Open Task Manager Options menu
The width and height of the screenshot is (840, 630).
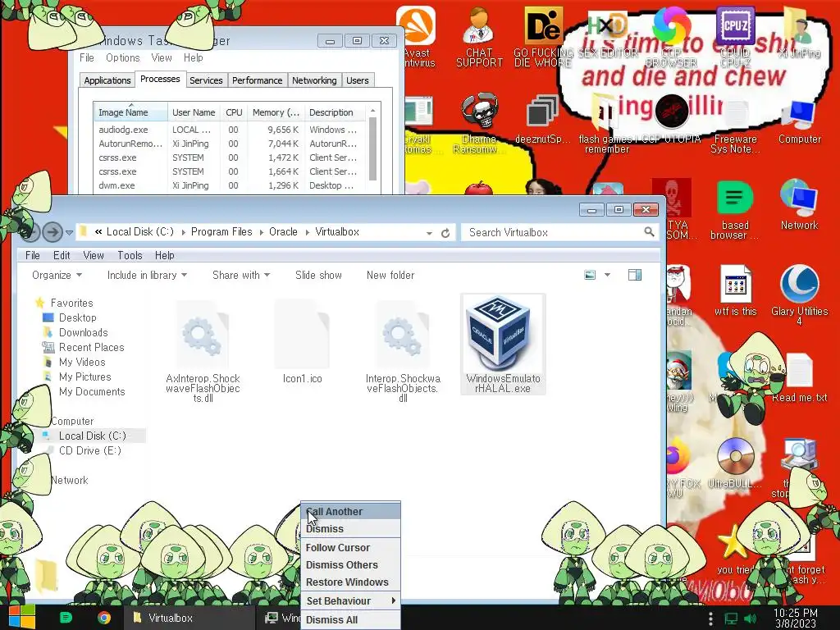[x=123, y=58]
